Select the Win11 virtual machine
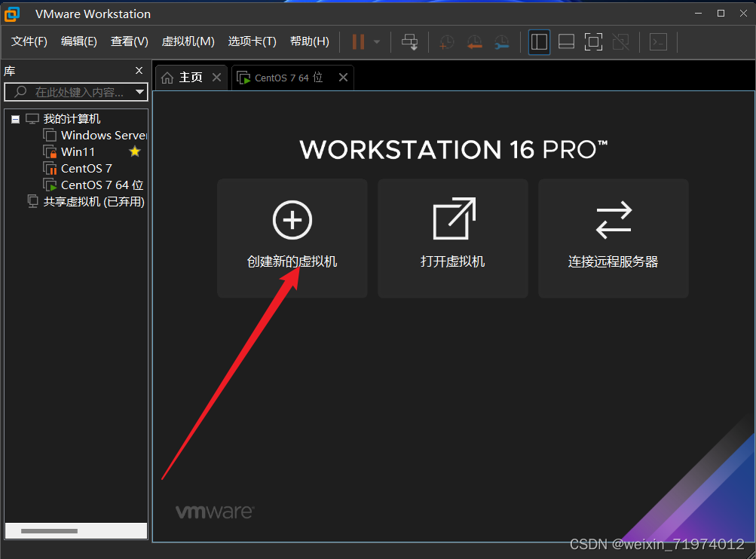 click(x=78, y=151)
